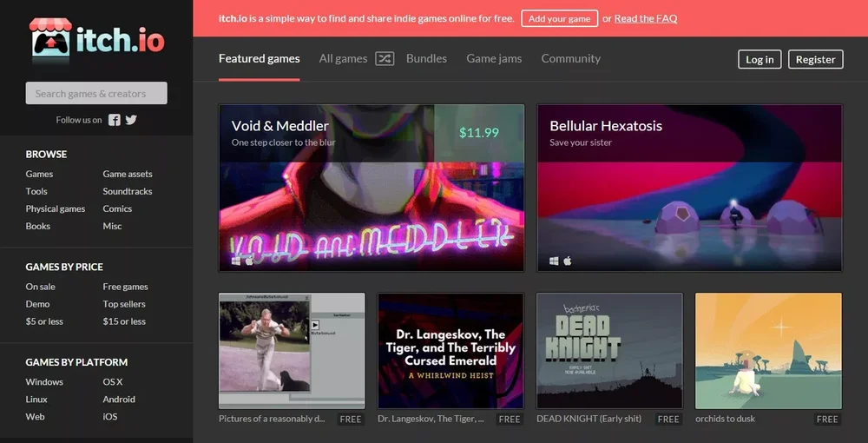The image size is (868, 443).
Task: Filter games by $5 or less
Action: point(44,321)
